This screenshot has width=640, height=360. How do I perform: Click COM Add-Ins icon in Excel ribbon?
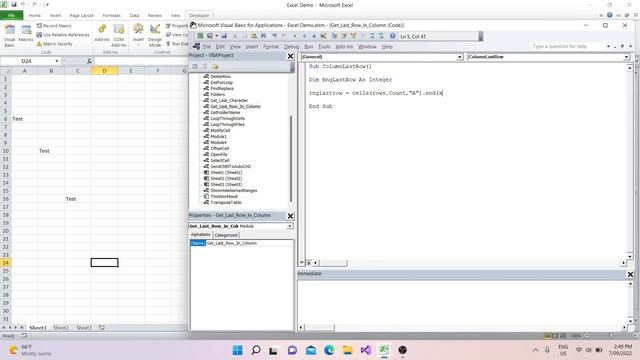click(119, 35)
